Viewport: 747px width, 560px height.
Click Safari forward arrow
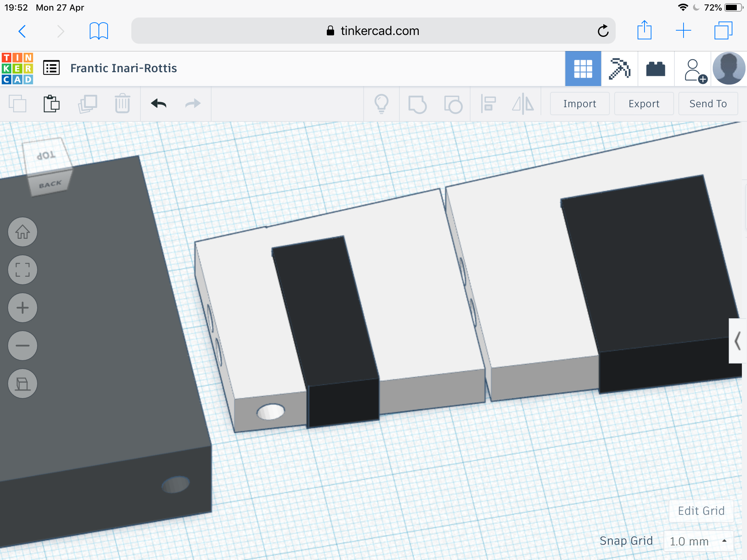pos(61,31)
